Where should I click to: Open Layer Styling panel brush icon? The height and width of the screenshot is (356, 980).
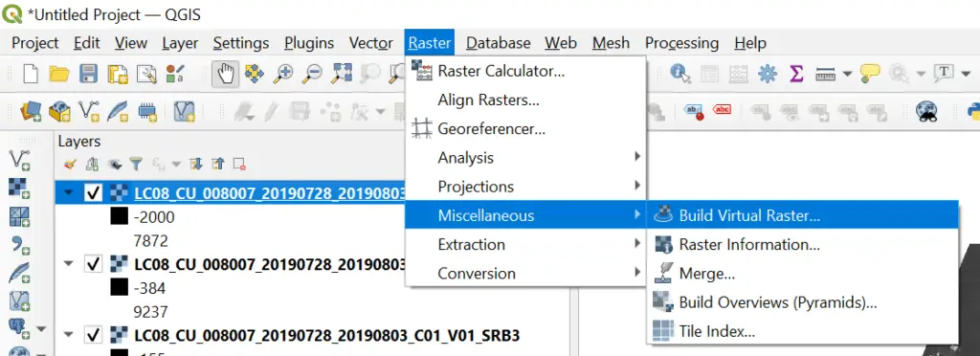(71, 165)
